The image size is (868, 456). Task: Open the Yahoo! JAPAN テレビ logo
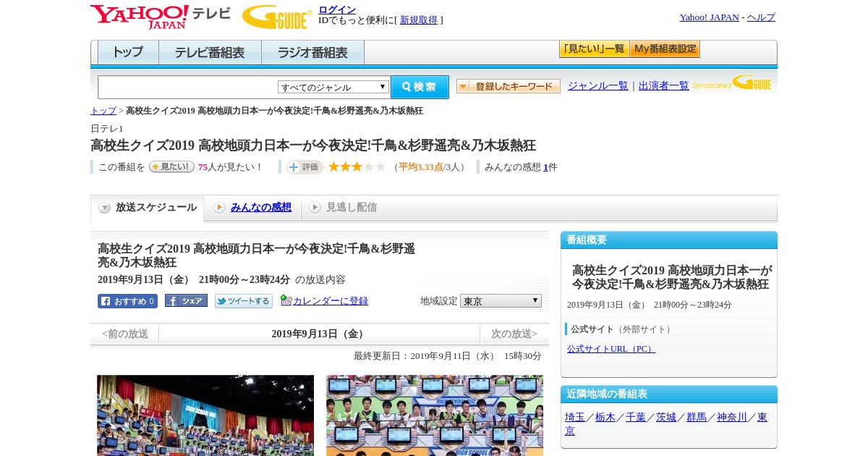click(161, 17)
